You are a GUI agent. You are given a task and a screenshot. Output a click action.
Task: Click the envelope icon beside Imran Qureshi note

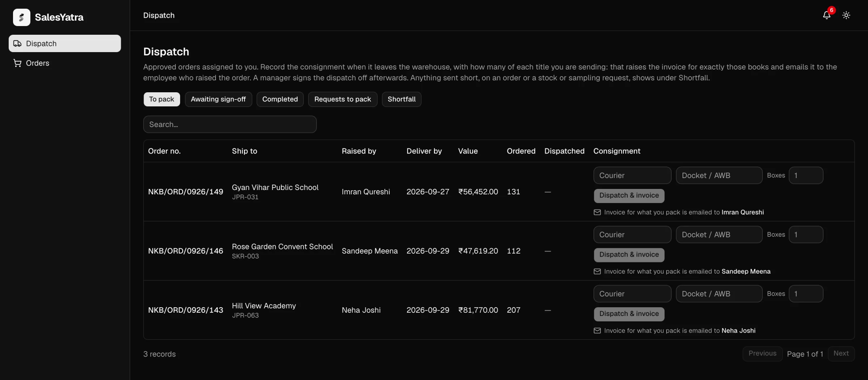click(597, 212)
